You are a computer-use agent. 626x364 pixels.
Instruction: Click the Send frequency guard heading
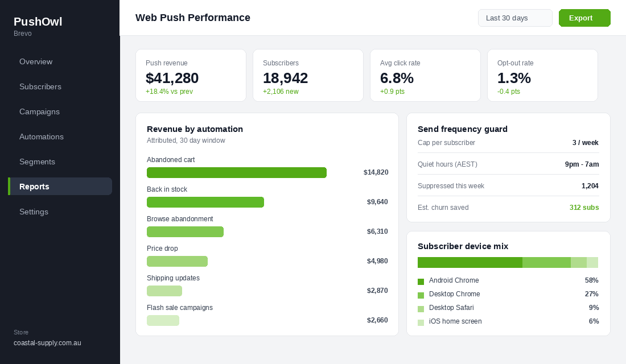(463, 129)
